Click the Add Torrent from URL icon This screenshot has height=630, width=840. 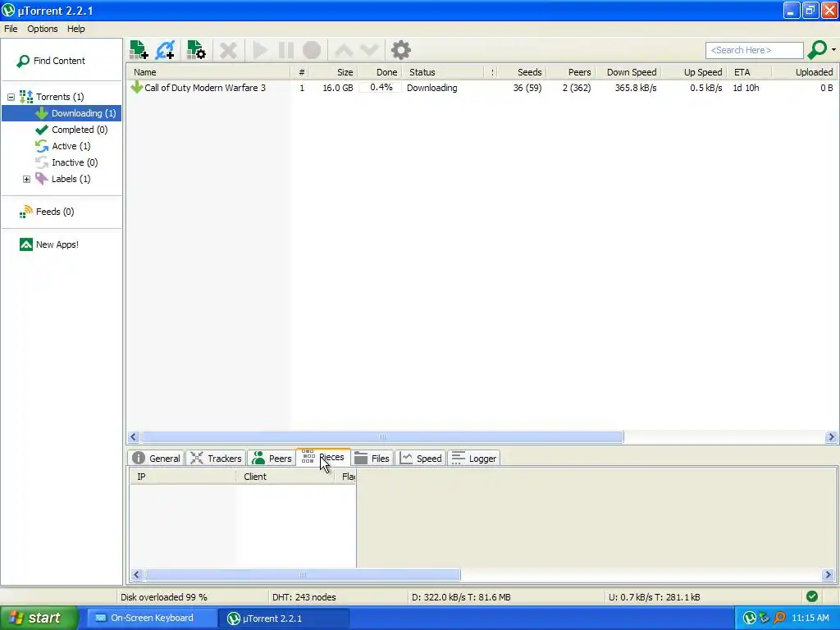point(165,50)
